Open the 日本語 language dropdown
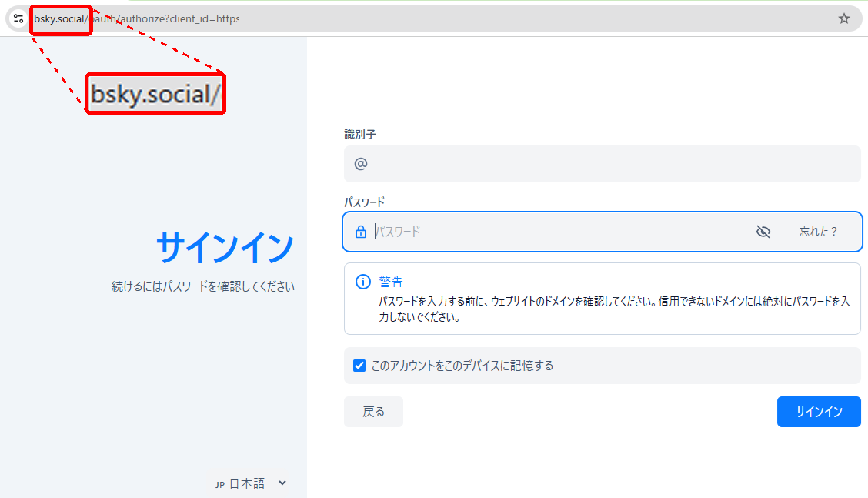 tap(251, 483)
